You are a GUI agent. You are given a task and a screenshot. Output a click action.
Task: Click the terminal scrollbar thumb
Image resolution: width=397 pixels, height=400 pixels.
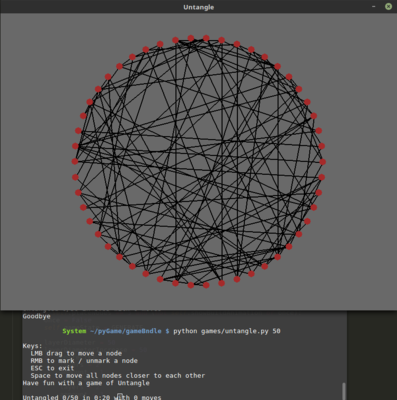pyautogui.click(x=344, y=391)
